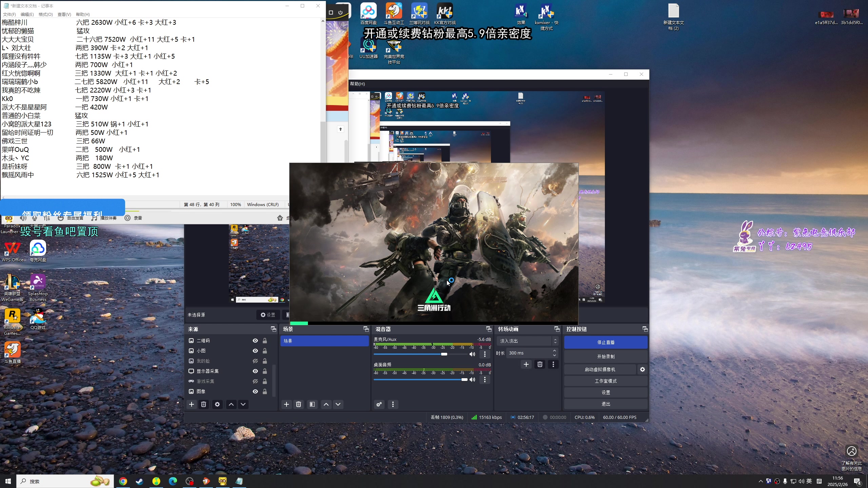Screen dimensions: 868x488
Task: Open source properties gear in the Sources toolbar
Action: point(217,404)
